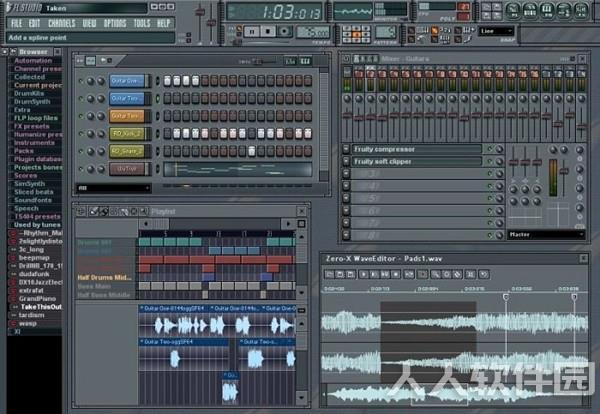Toggle the lit channel select LED of blue Guitar Two
Screen dimensions: 600x414
pos(157,99)
